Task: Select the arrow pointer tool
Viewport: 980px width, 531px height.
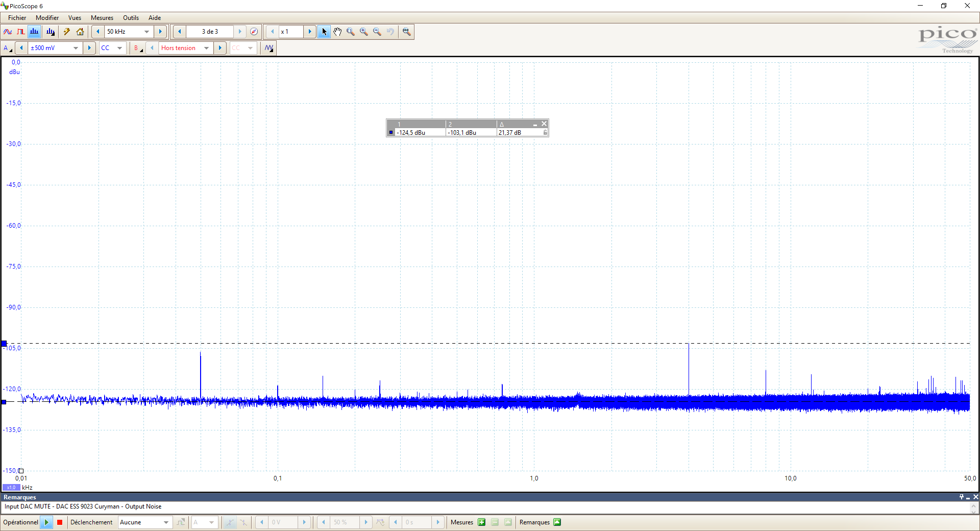Action: pos(324,32)
